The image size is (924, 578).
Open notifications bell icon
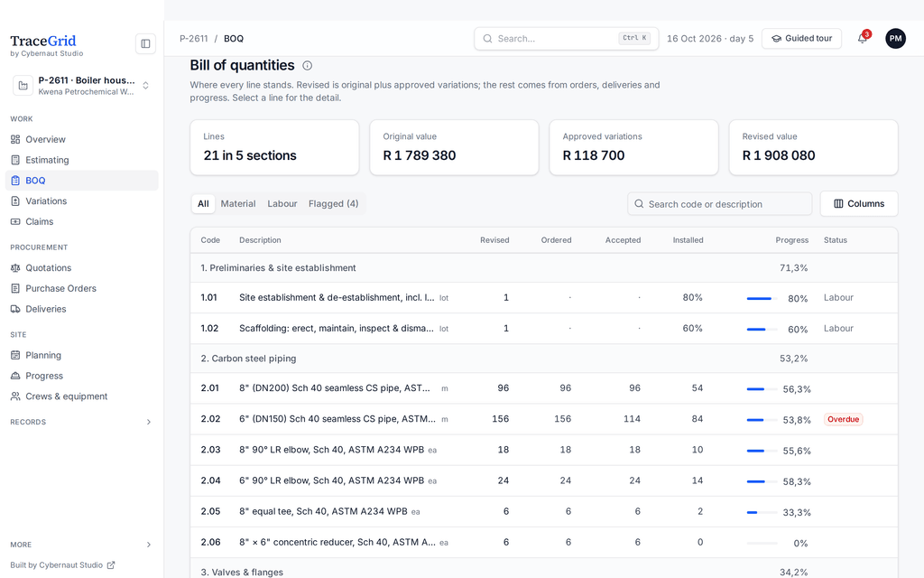coord(862,38)
